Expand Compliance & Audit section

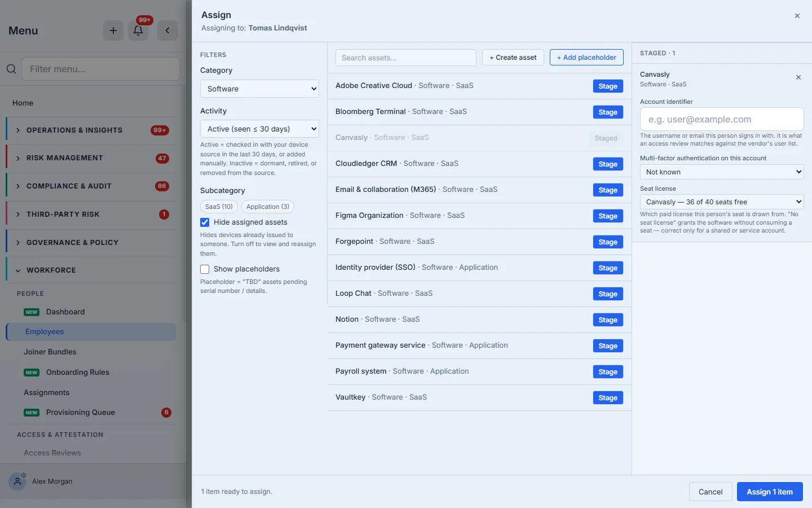(91, 186)
